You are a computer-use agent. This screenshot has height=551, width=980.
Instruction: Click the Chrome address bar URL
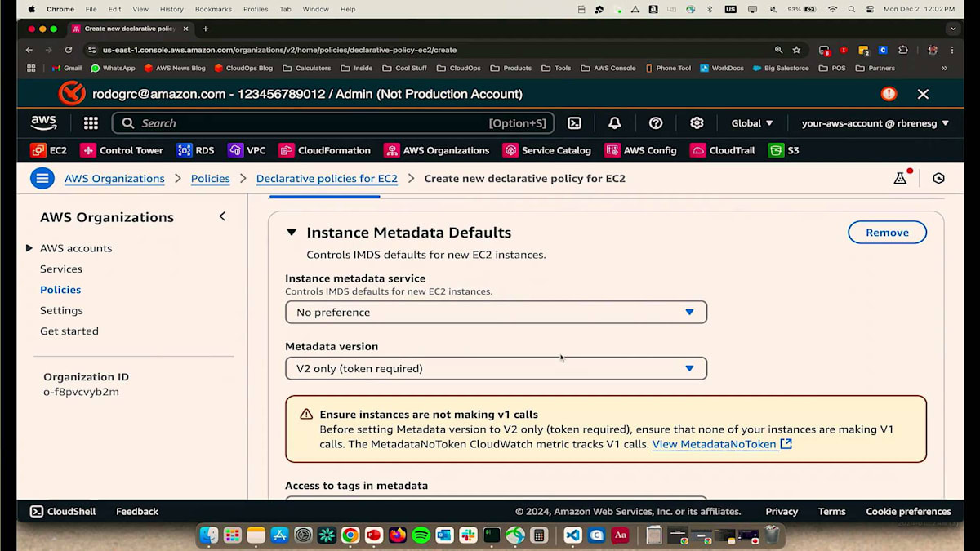click(279, 50)
